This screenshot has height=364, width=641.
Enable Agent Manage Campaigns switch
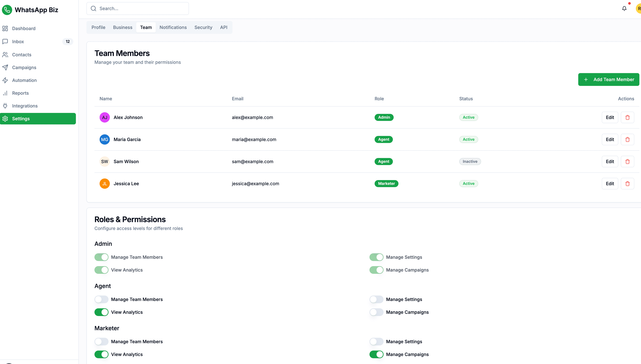tap(376, 312)
